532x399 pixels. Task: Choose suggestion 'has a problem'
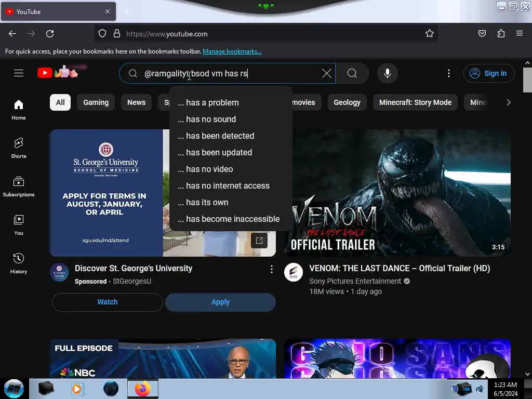[231, 102]
